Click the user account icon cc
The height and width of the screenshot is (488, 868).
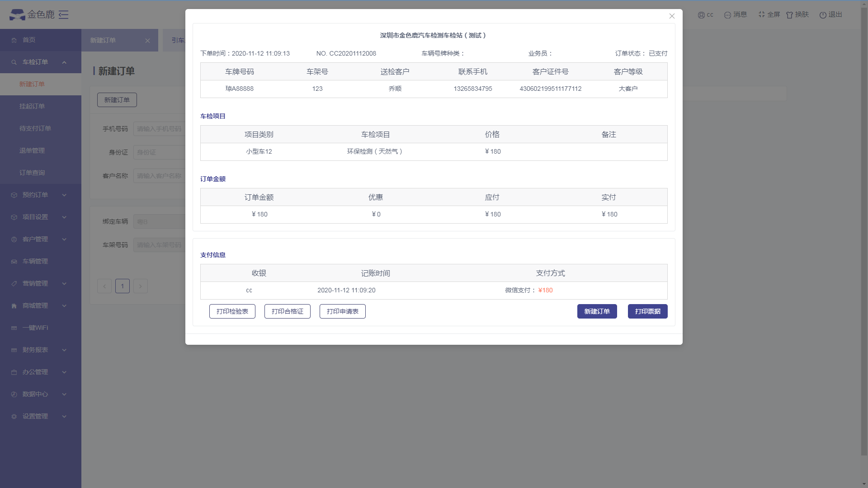[701, 15]
